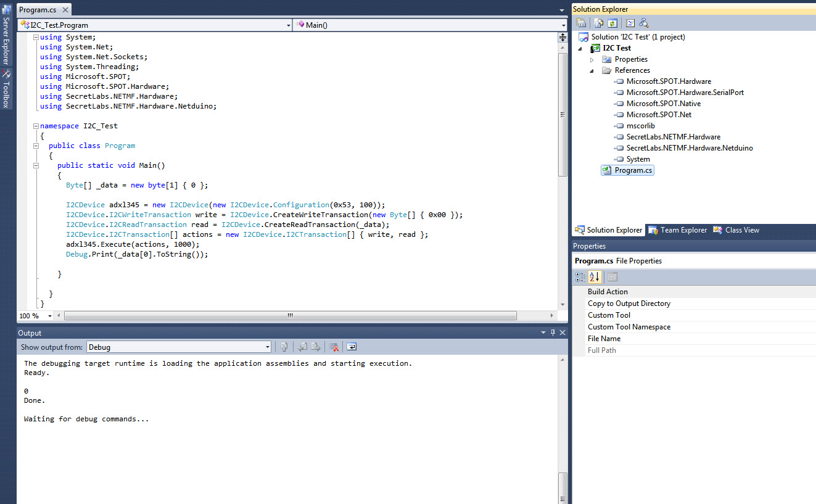Click the Go to Next Message icon
Viewport: 816px width, 504px height.
tap(316, 347)
